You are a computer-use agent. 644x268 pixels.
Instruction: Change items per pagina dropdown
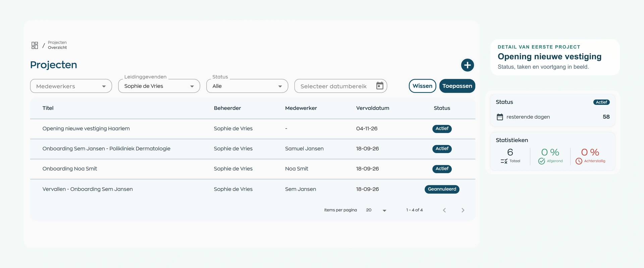(376, 210)
